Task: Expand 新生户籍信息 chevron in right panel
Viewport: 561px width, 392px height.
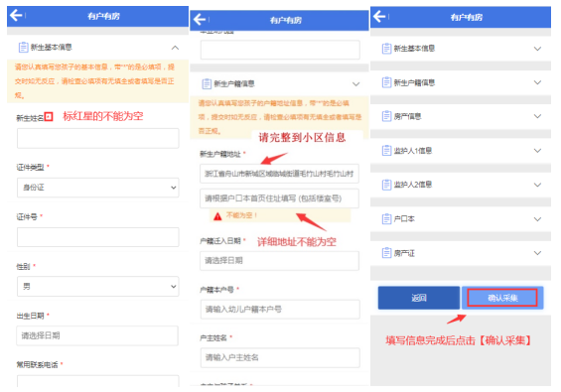Action: (537, 82)
